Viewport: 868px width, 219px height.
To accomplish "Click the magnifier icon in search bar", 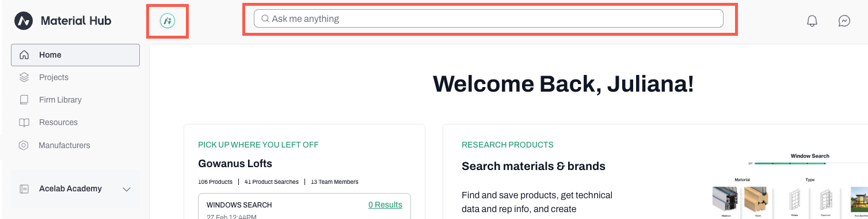I will click(x=265, y=18).
